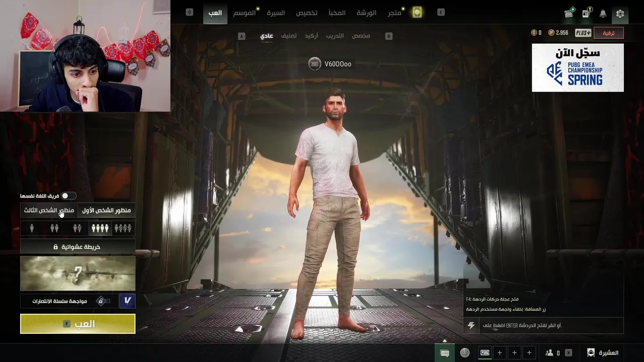Open the event store basket icon
Viewport: 644px width, 362px height.
tap(569, 13)
